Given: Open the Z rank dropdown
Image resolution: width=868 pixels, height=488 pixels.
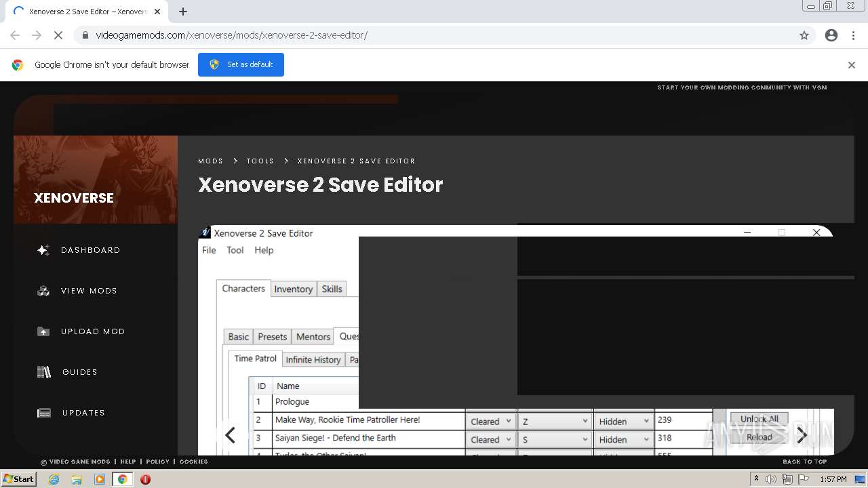Looking at the screenshot, I should click(555, 421).
